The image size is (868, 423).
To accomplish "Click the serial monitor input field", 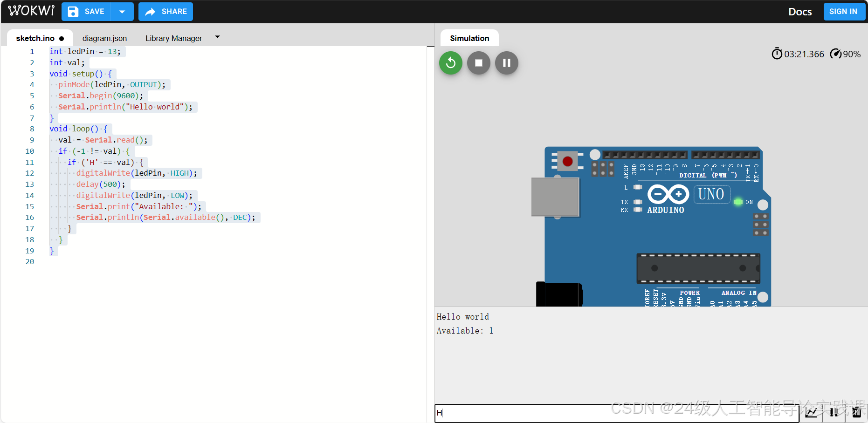I will 606,413.
